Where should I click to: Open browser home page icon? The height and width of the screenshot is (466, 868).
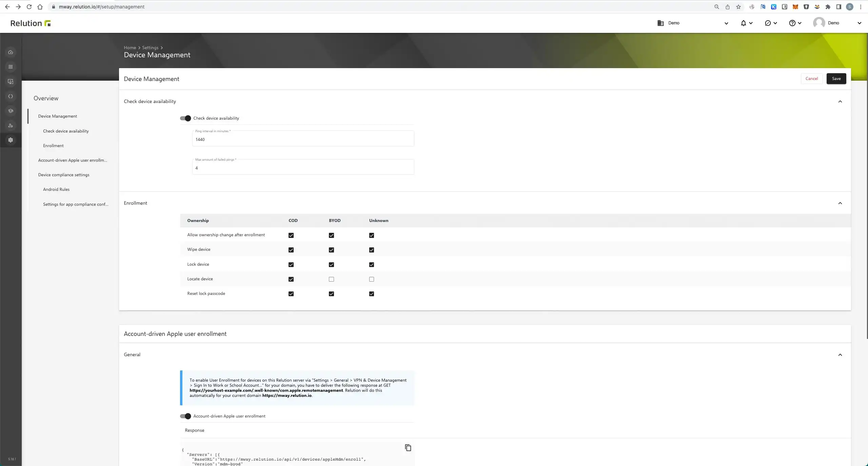tap(40, 7)
